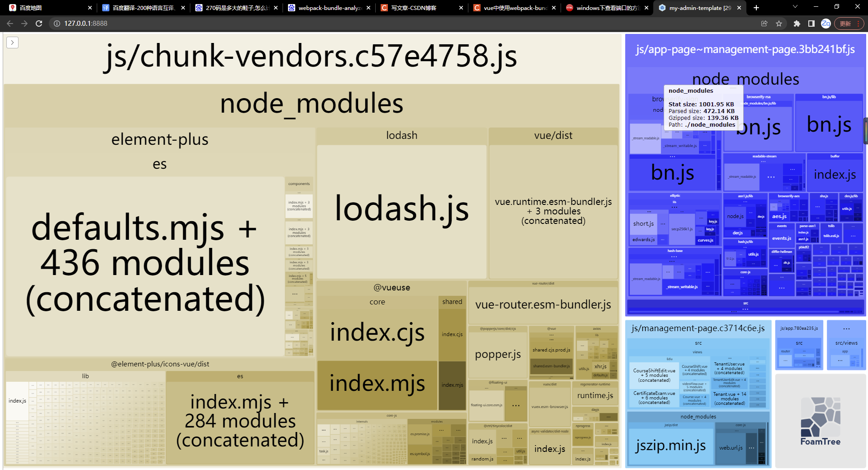The width and height of the screenshot is (868, 470).
Task: Select the jszip.min.js block
Action: 670,446
